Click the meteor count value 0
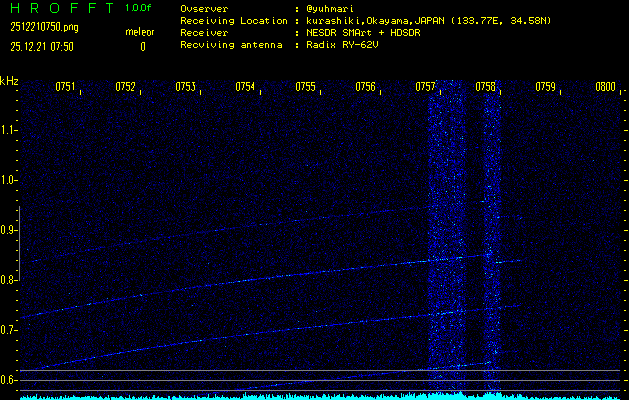The width and height of the screenshot is (629, 400). 142,46
